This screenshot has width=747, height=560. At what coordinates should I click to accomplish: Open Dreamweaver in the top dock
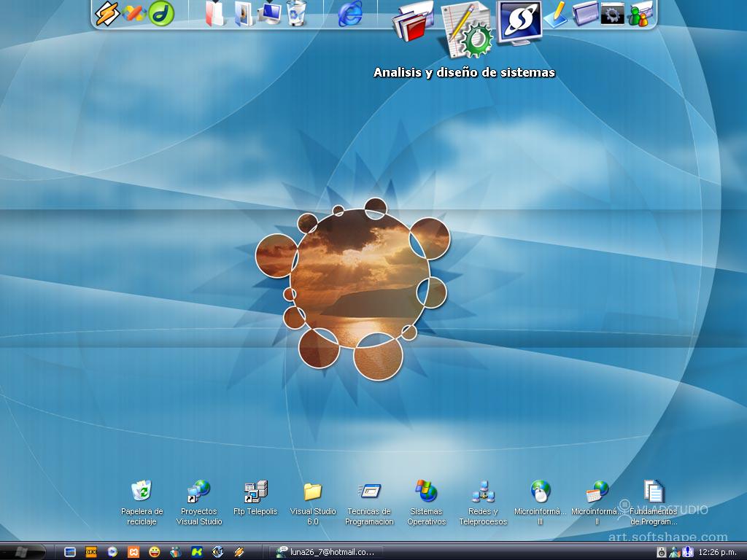click(161, 13)
